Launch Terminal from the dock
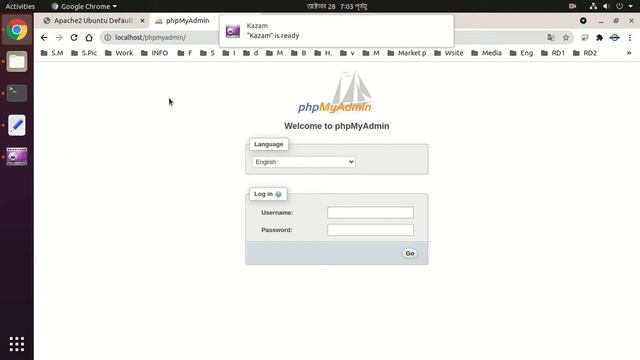This screenshot has width=640, height=360. point(17,93)
